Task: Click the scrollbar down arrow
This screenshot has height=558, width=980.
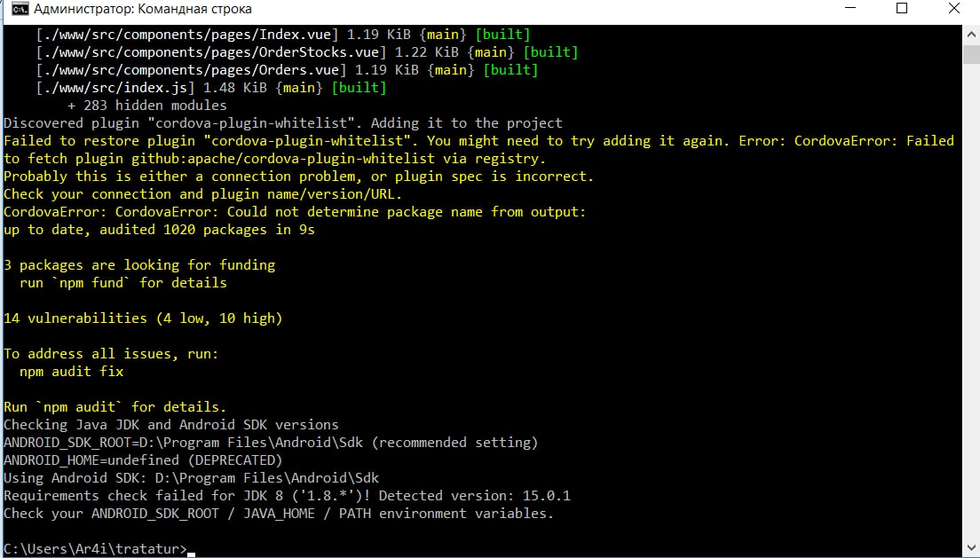Action: [x=970, y=547]
